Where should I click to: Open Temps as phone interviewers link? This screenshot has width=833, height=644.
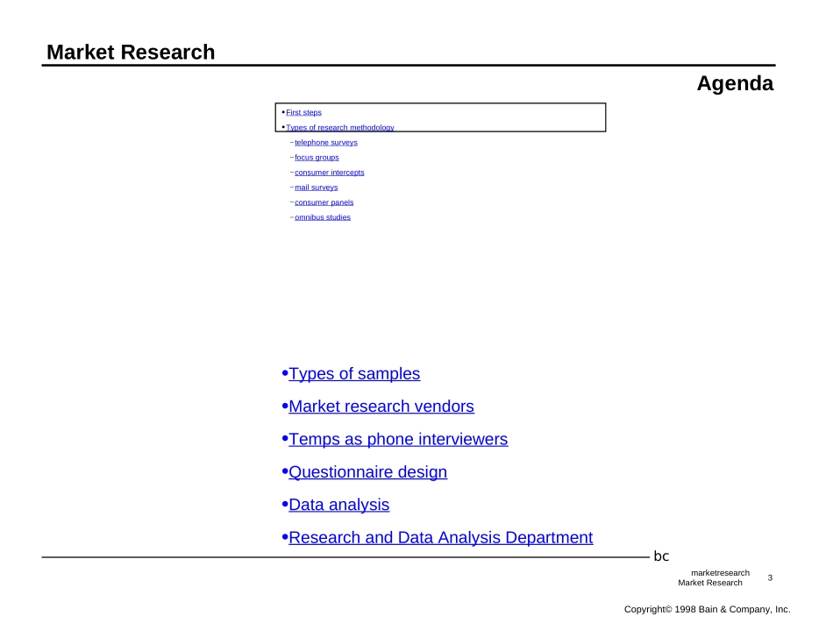[398, 440]
